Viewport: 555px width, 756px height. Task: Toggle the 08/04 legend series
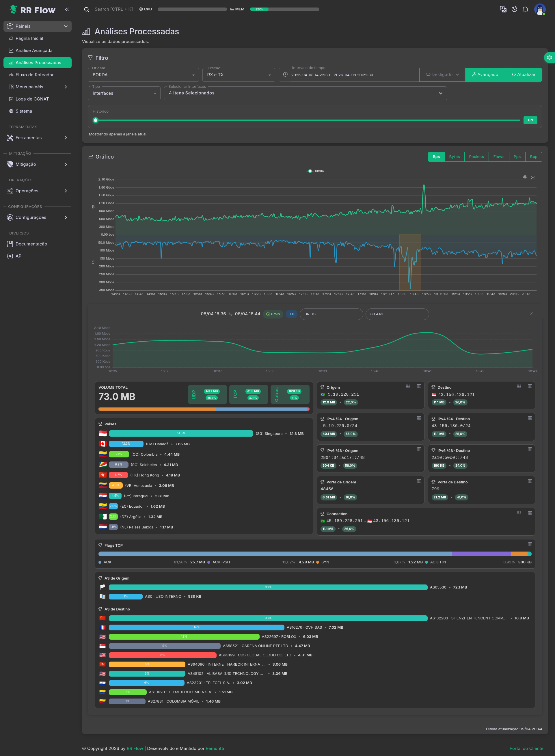[x=315, y=171]
